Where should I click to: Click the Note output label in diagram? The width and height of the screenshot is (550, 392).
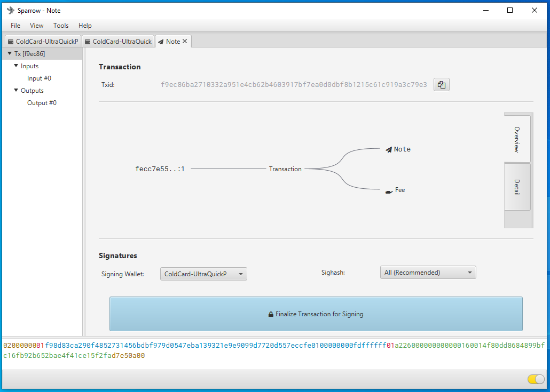402,149
